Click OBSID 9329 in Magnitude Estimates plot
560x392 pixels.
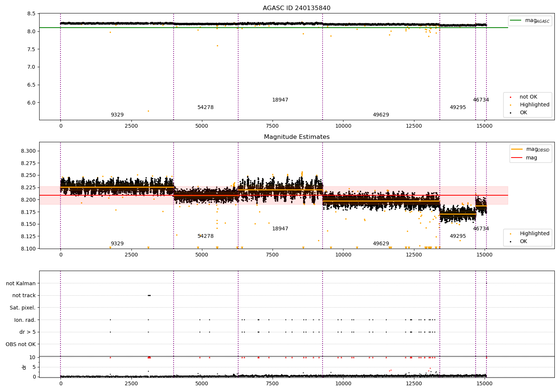117,244
